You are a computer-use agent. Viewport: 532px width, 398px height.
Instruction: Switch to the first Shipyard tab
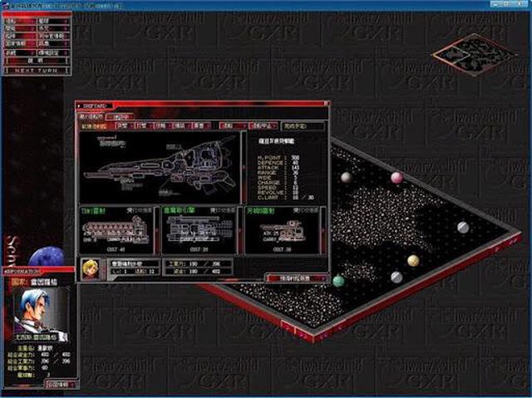(92, 116)
